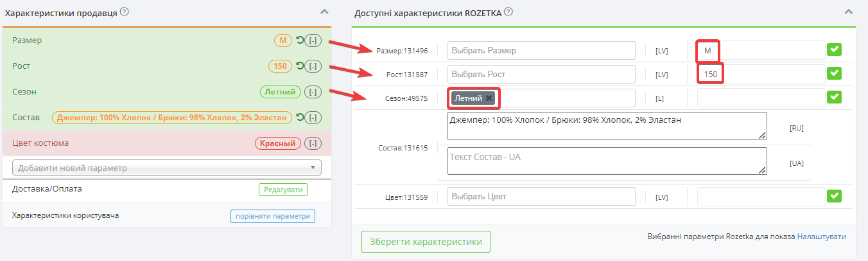
Task: Remove the Летний tag from Сезон field
Action: tap(489, 98)
